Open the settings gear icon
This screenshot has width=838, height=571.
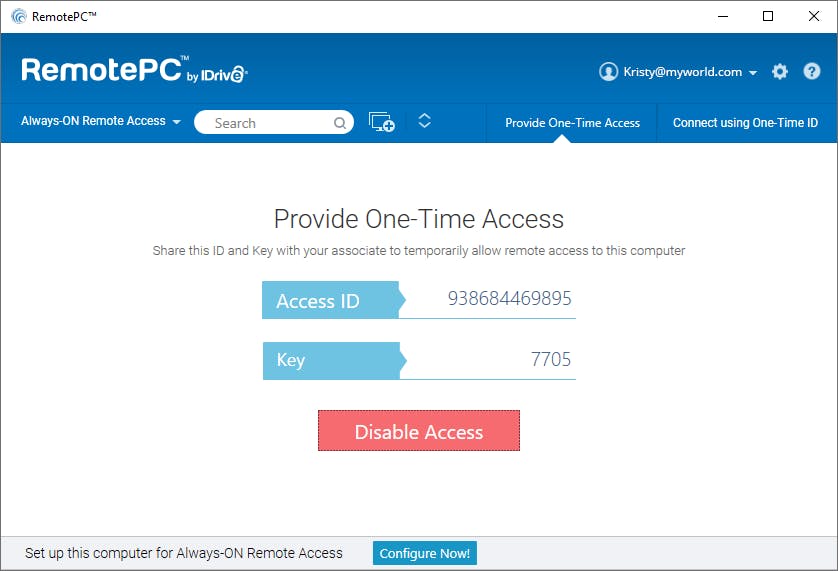pyautogui.click(x=780, y=71)
